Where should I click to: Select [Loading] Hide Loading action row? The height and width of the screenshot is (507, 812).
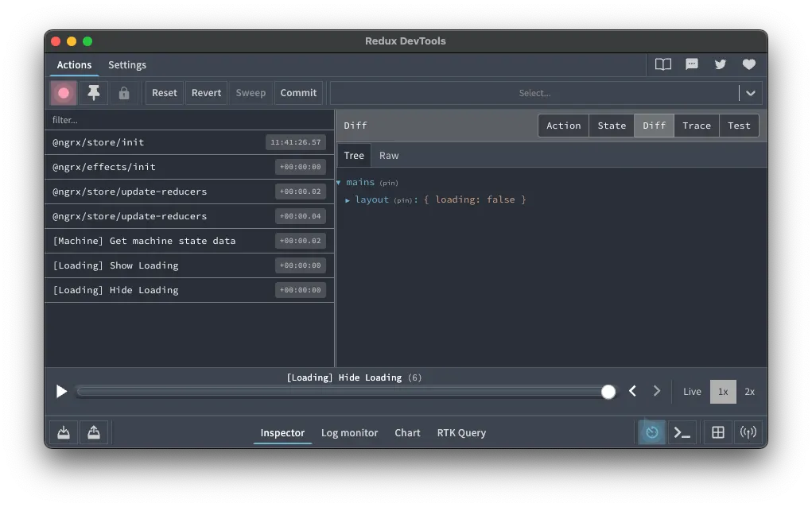tap(189, 290)
